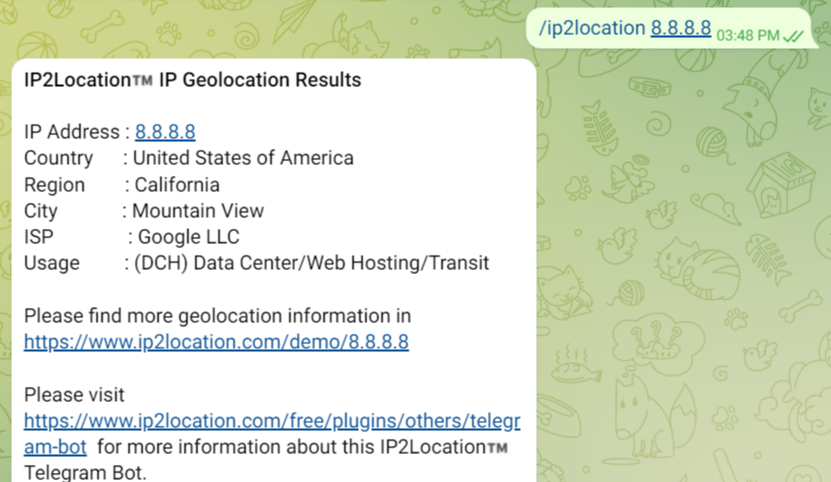Select the Region California line
The height and width of the screenshot is (482, 831).
(122, 185)
